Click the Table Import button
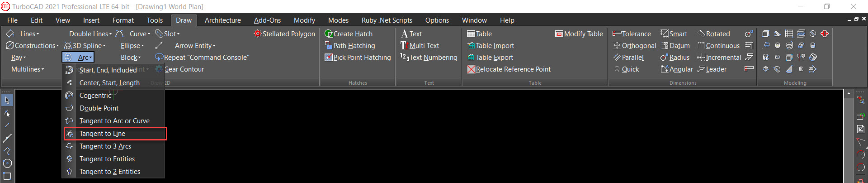868x183 pixels. [490, 45]
